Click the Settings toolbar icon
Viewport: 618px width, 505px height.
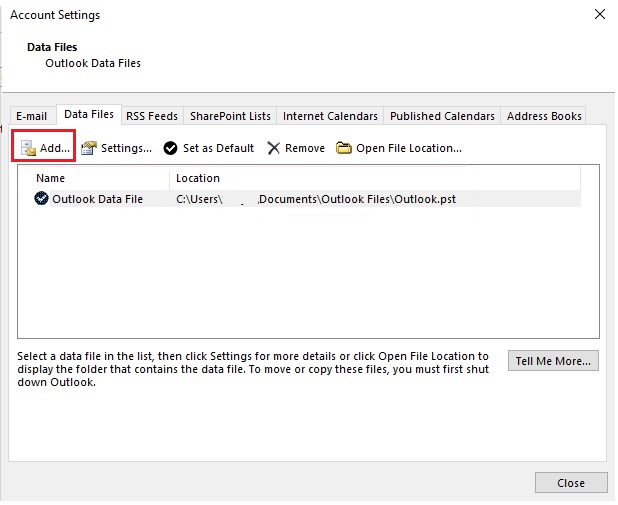click(x=89, y=148)
